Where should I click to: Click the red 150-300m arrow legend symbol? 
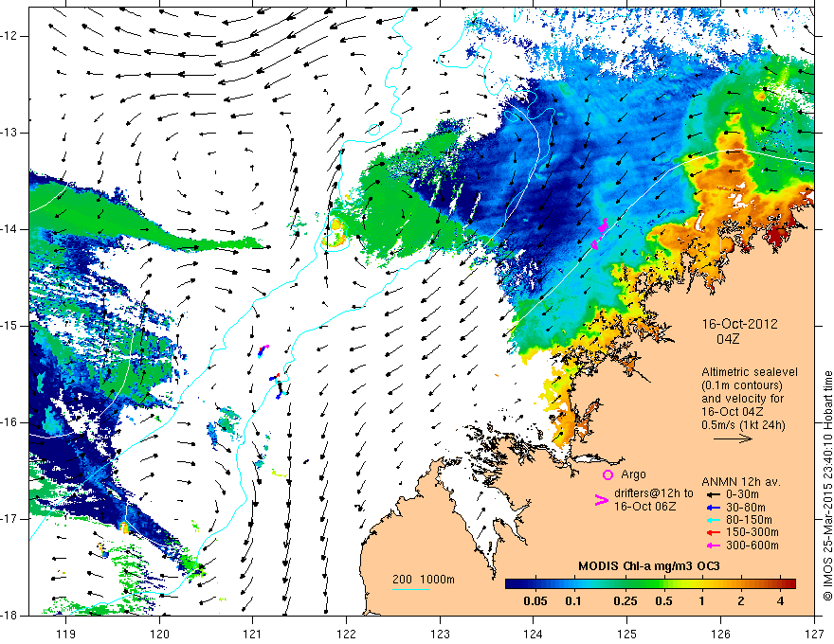713,532
